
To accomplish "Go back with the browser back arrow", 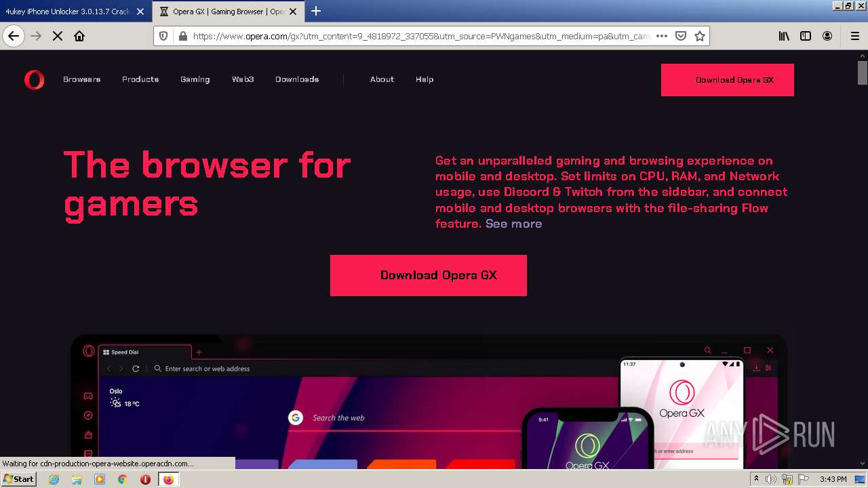I will (x=14, y=36).
